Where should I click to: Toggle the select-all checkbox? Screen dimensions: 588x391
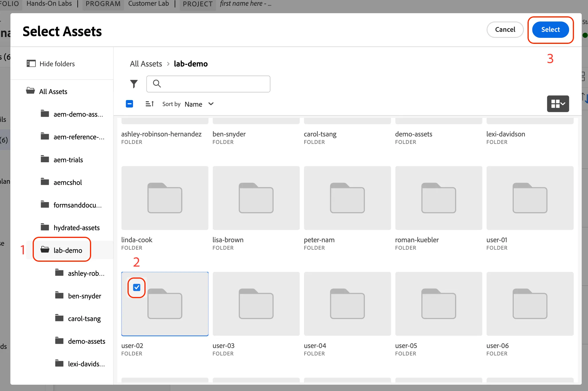[x=130, y=104]
